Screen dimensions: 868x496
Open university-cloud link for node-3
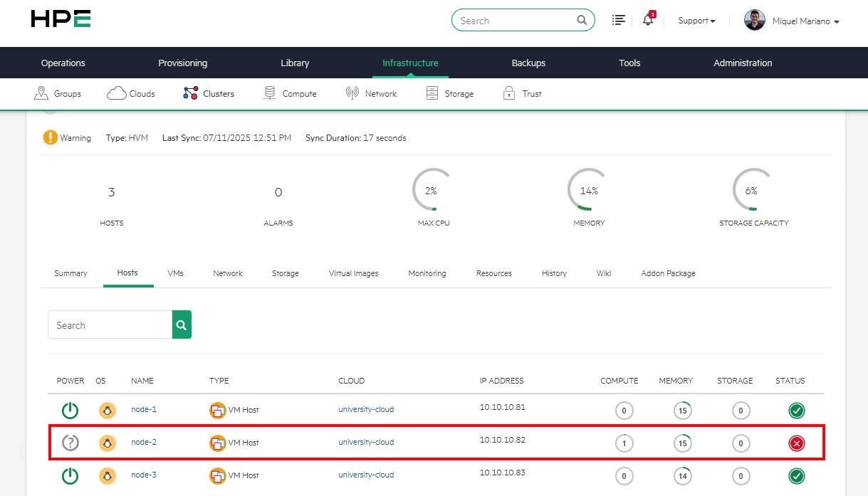pyautogui.click(x=366, y=475)
